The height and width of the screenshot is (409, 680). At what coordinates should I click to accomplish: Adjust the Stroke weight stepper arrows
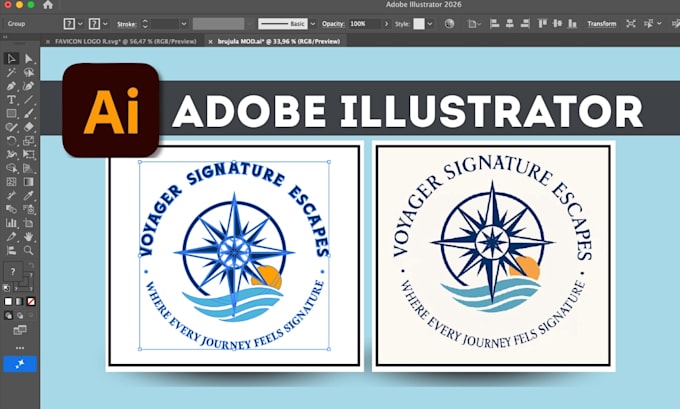(x=145, y=24)
